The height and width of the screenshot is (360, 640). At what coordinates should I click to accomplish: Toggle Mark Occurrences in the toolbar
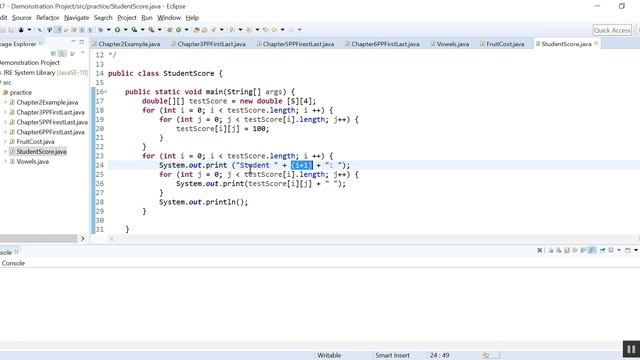(58, 30)
